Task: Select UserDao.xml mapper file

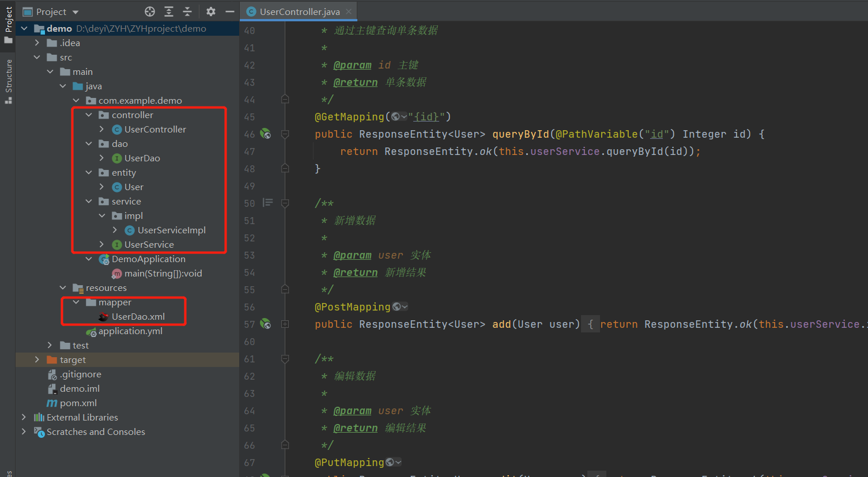Action: [x=138, y=316]
